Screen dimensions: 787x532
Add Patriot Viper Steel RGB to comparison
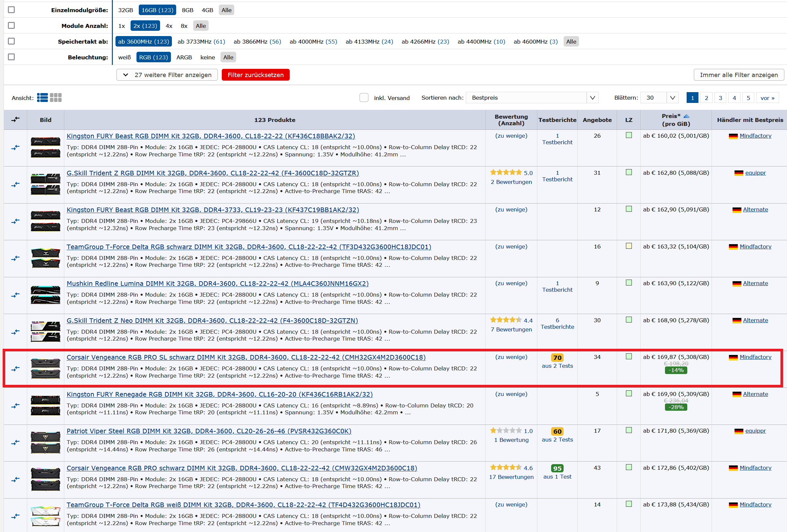point(15,443)
